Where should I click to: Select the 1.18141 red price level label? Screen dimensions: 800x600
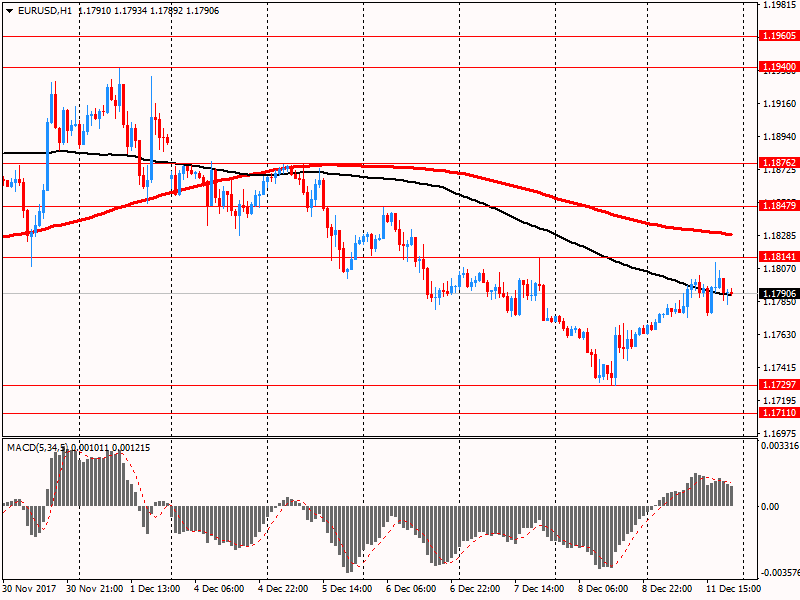779,257
